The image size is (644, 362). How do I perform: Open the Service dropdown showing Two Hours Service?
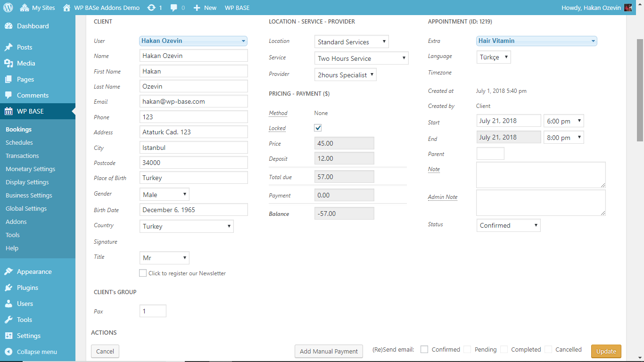click(361, 58)
